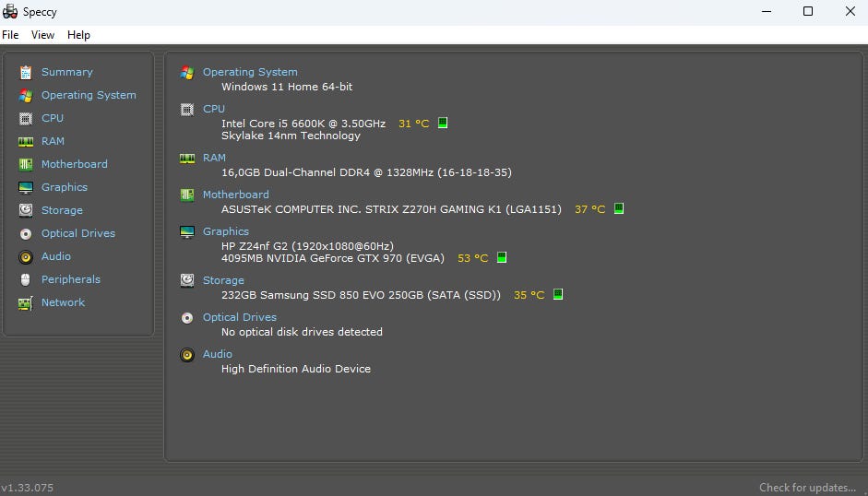Image resolution: width=868 pixels, height=496 pixels.
Task: Select Optical Drives in the sidebar
Action: (x=78, y=233)
